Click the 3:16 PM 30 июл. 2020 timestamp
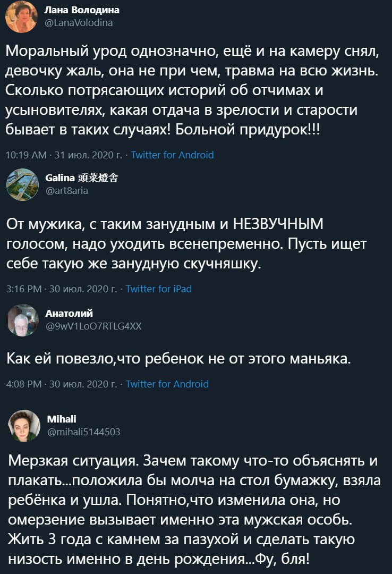The width and height of the screenshot is (392, 574). [x=62, y=289]
